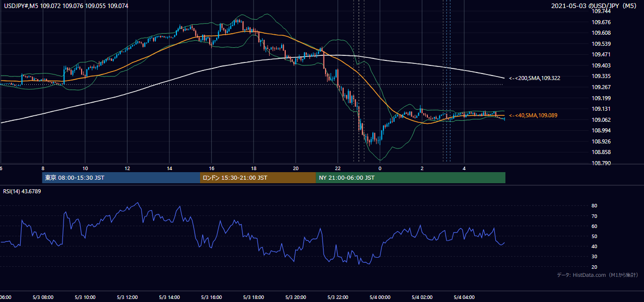Click RSI axis level 80
Screen dimensions: 644x302
coord(595,206)
